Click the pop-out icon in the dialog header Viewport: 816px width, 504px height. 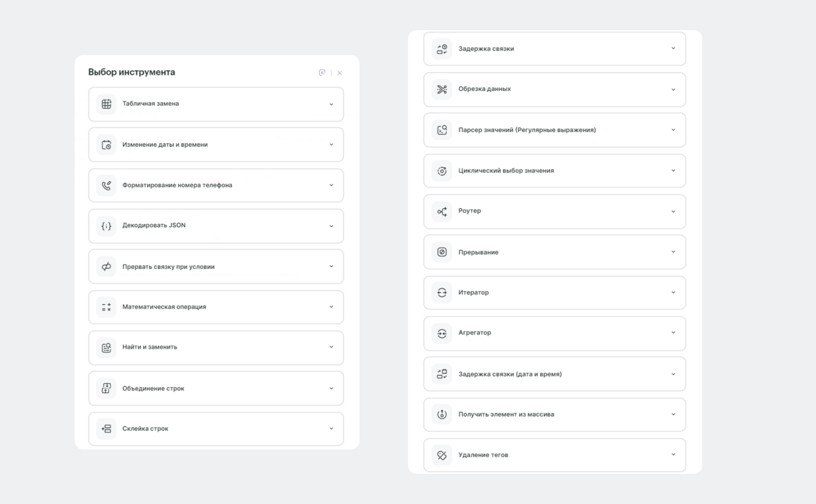tap(322, 73)
